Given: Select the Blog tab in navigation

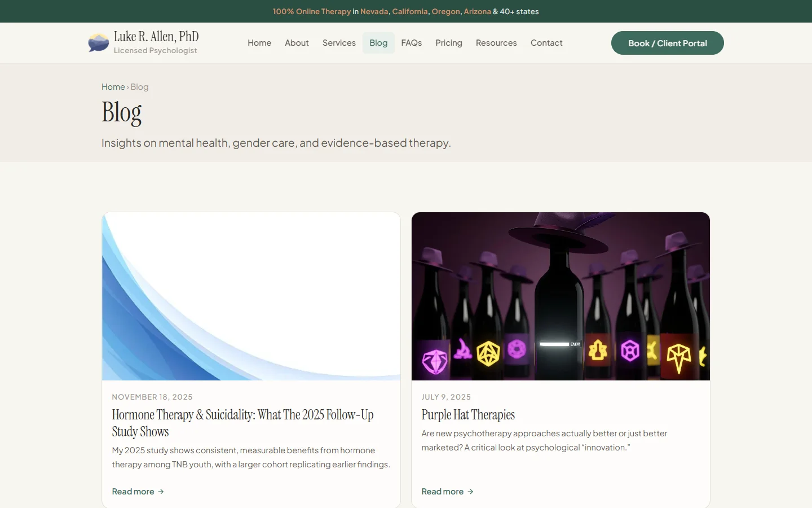Looking at the screenshot, I should point(378,43).
